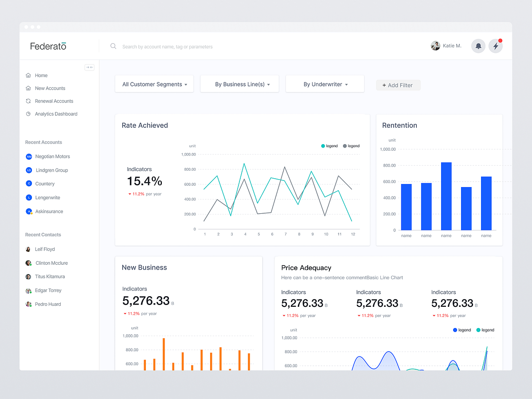Click the Renewal Accounts refresh icon
This screenshot has width=532, height=399.
click(28, 101)
